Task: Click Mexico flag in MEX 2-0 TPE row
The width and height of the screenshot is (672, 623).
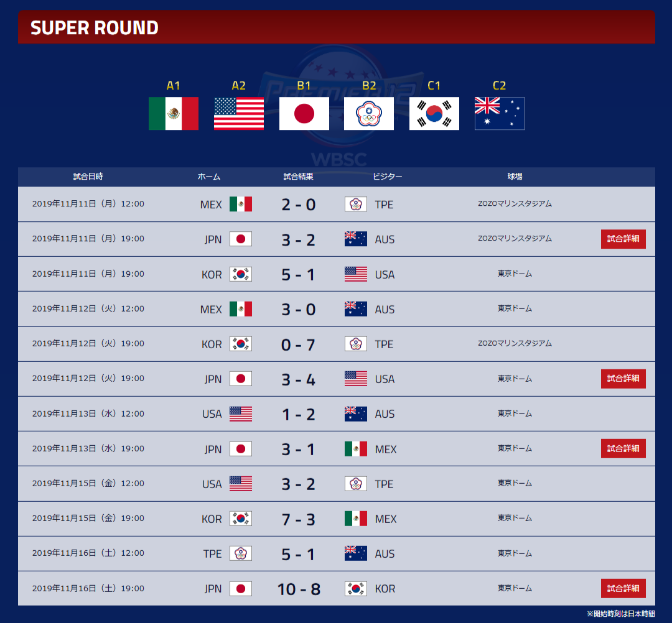Action: point(241,204)
